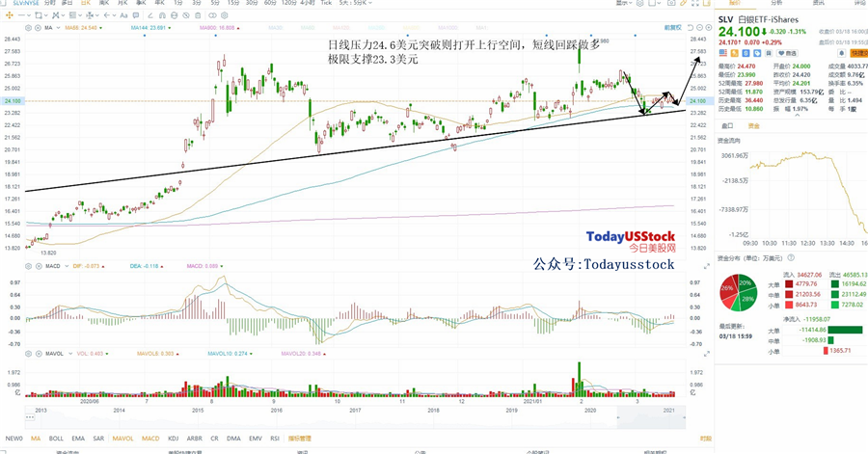Select the rectangle shape tool
868x454 pixels.
[39, 15]
